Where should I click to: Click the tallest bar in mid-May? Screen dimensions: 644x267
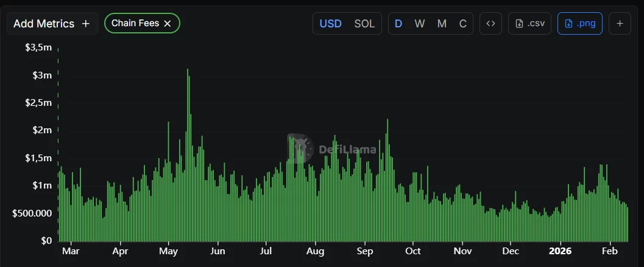click(x=187, y=152)
